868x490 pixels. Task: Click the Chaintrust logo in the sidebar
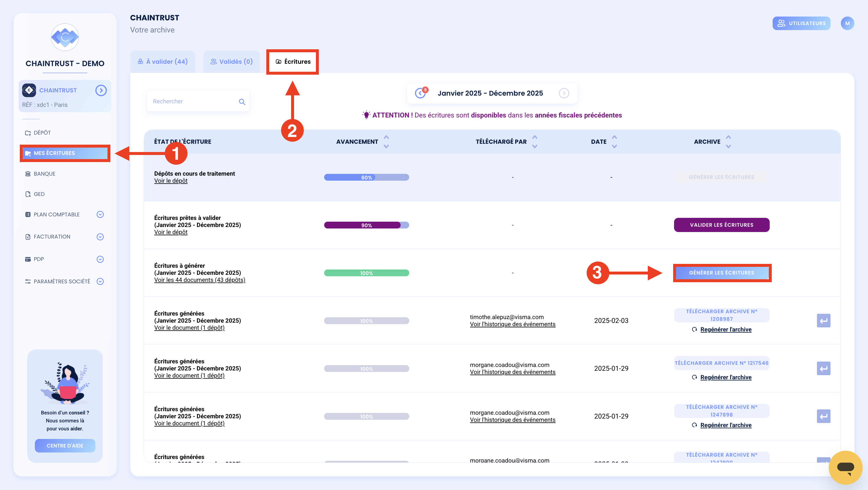65,37
